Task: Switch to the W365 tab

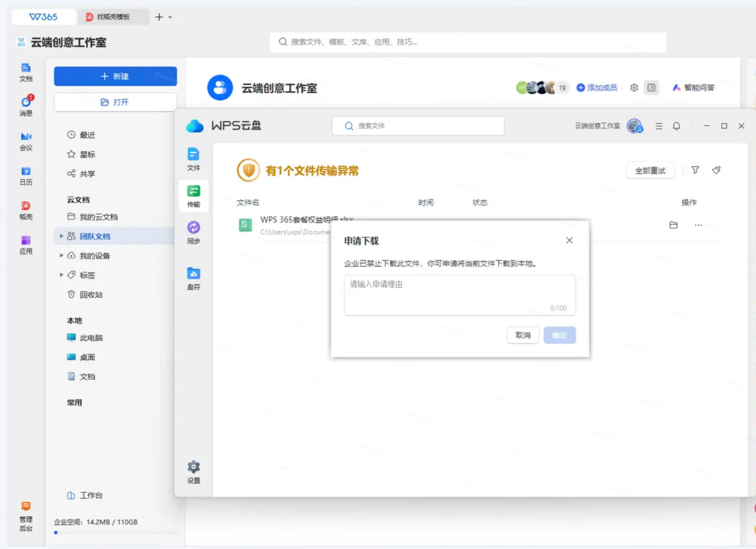Action: (44, 17)
